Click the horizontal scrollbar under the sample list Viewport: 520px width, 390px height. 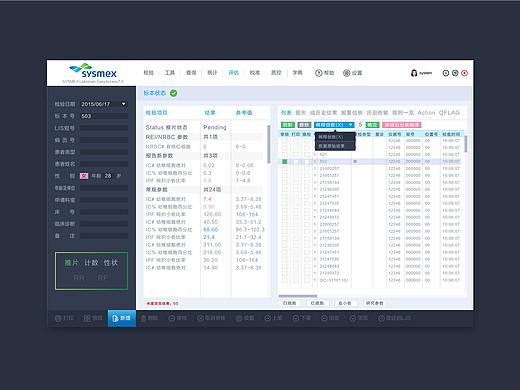tap(298, 296)
